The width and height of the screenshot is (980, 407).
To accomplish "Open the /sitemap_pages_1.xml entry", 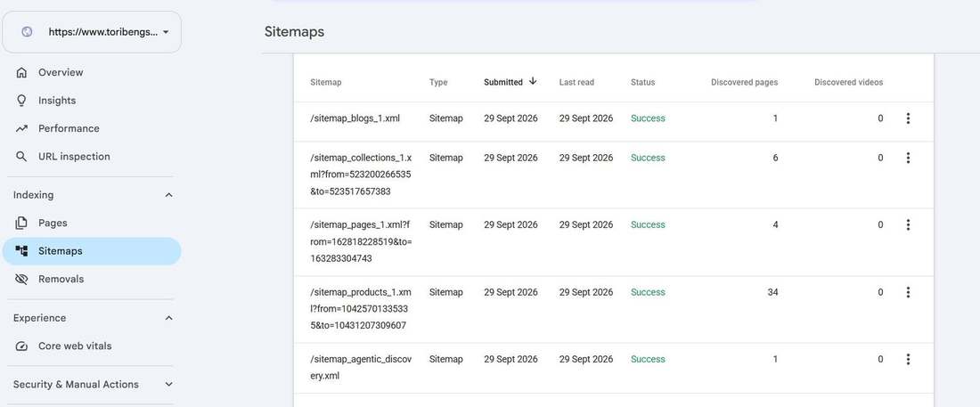I will click(361, 242).
